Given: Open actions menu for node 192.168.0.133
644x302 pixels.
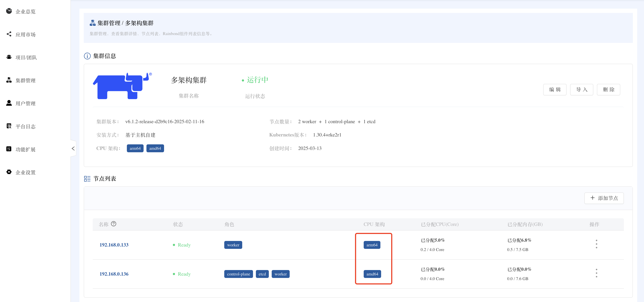Looking at the screenshot, I should 596,244.
